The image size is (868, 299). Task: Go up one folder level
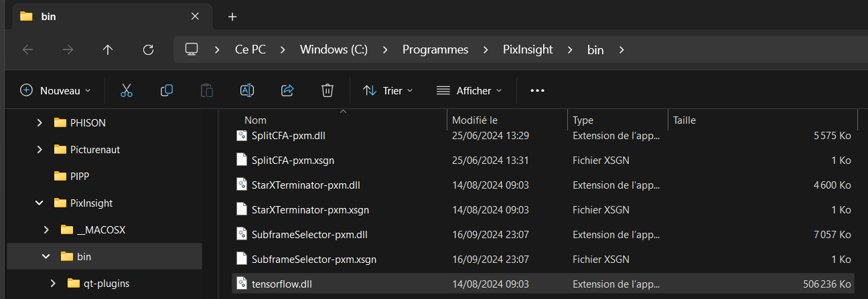click(x=108, y=49)
